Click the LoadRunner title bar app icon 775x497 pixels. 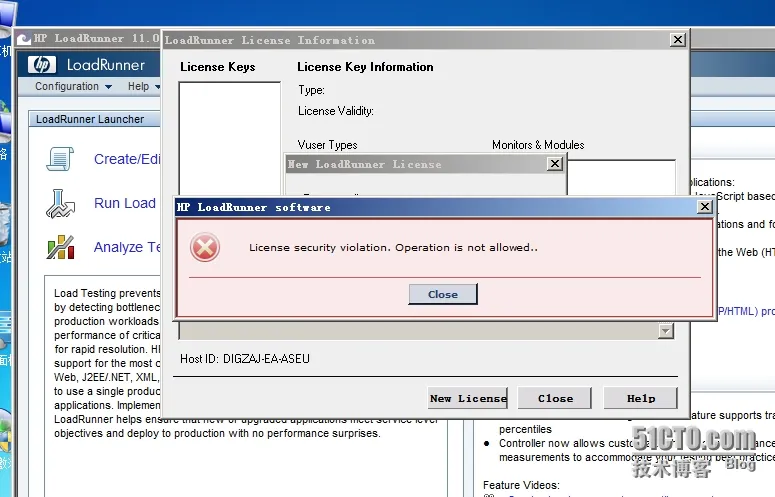coord(24,39)
